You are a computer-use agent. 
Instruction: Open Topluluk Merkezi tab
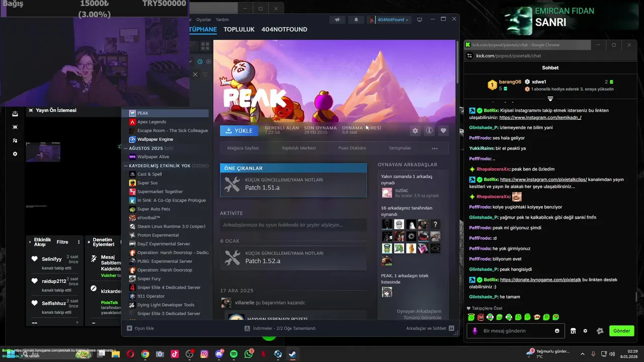(x=298, y=148)
